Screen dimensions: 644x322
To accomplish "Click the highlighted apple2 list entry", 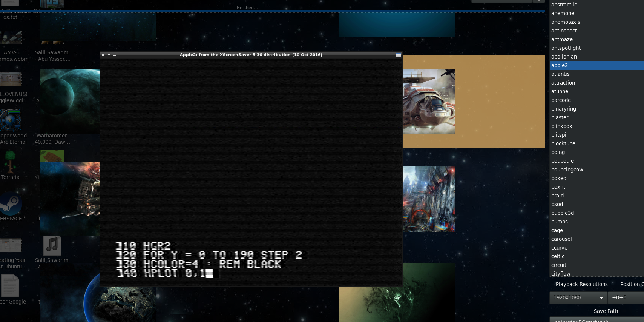I will [596, 65].
